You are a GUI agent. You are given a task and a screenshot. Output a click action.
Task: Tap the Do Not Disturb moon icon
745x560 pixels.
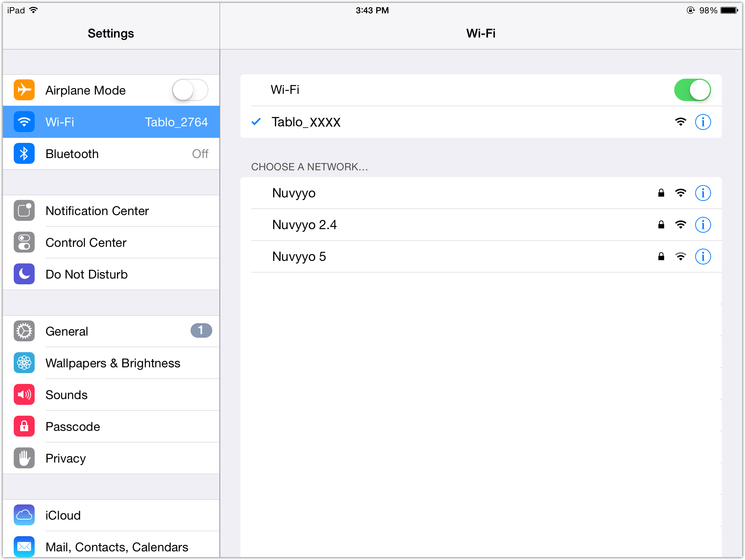(x=24, y=274)
